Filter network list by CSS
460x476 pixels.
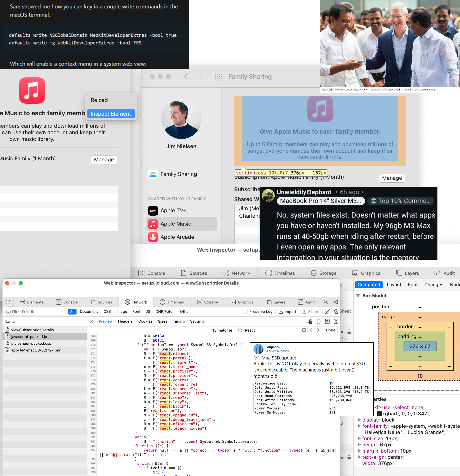(x=107, y=312)
